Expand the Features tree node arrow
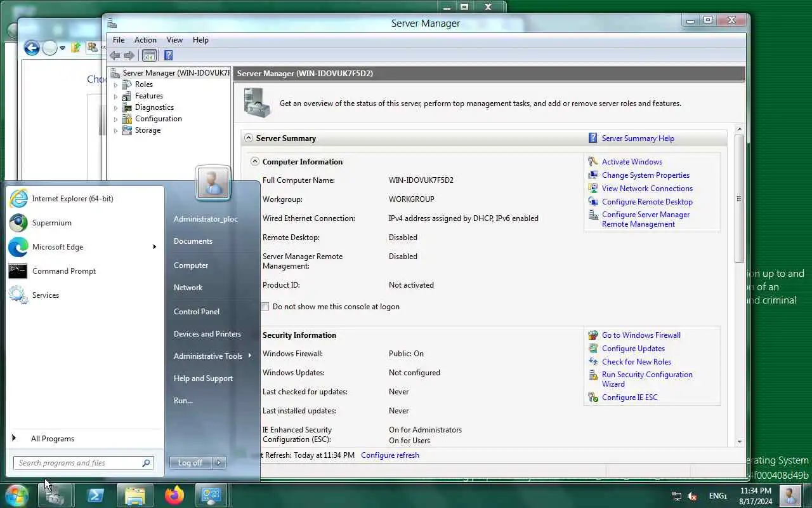The height and width of the screenshot is (508, 812). click(115, 96)
